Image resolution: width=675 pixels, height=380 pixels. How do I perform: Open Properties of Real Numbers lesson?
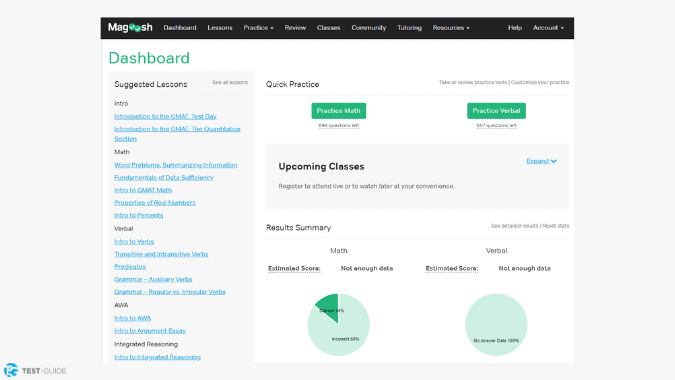(155, 202)
